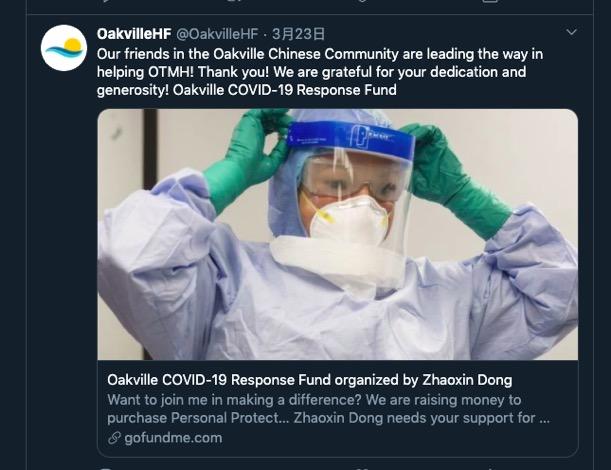
Task: Click the like icon under the OakvilleHF tweet
Action: tap(363, 468)
